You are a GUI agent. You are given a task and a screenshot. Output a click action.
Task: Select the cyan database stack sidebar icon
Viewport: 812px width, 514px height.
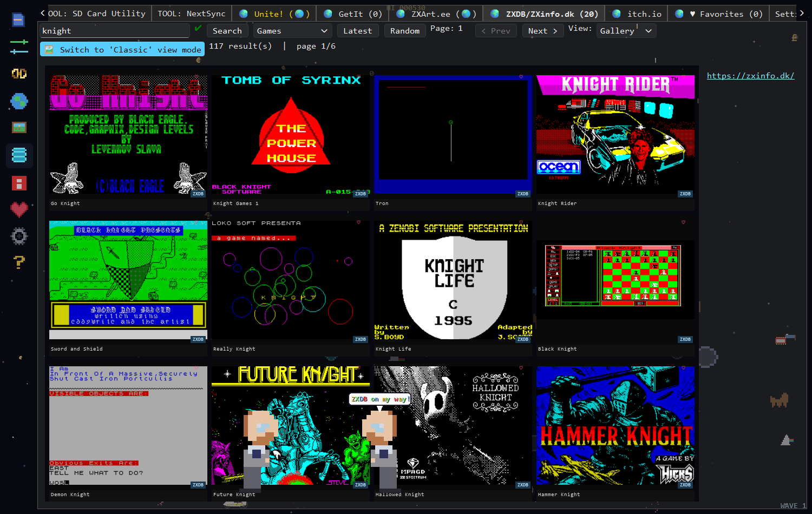(x=19, y=155)
